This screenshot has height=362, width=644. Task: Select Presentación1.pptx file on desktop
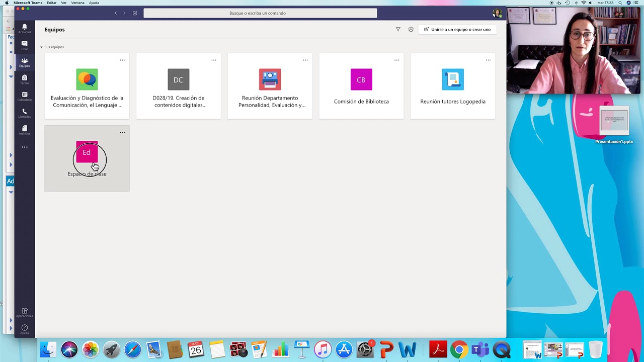click(614, 125)
